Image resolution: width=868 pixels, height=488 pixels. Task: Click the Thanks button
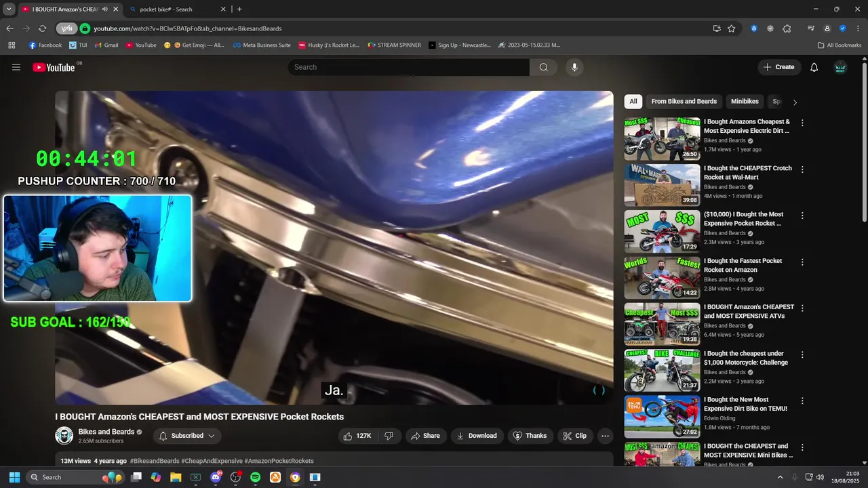(530, 436)
